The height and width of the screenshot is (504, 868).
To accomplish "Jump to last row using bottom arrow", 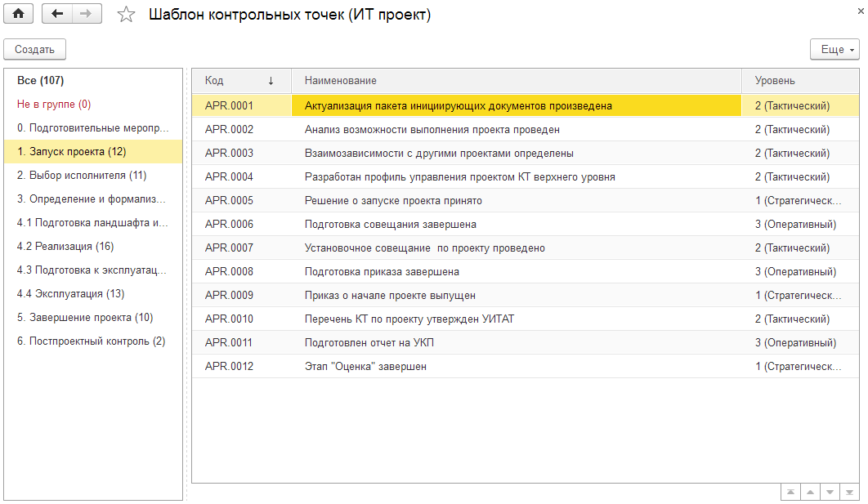I will click(x=850, y=493).
